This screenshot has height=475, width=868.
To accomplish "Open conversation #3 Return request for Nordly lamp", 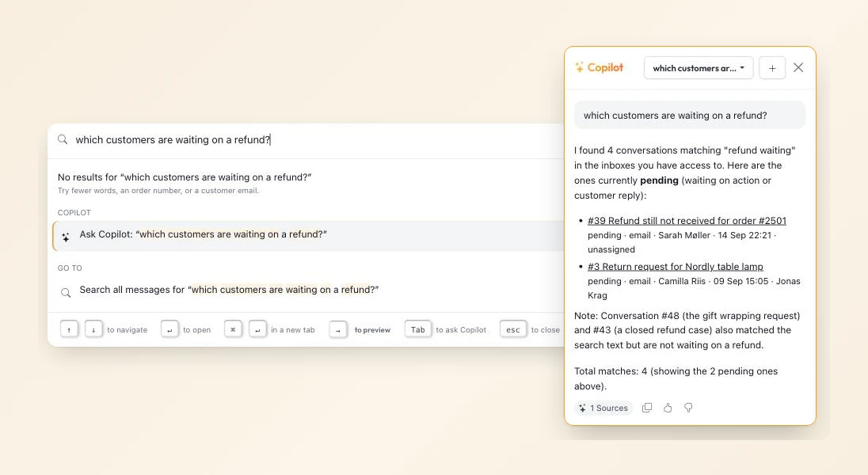I will pyautogui.click(x=676, y=266).
